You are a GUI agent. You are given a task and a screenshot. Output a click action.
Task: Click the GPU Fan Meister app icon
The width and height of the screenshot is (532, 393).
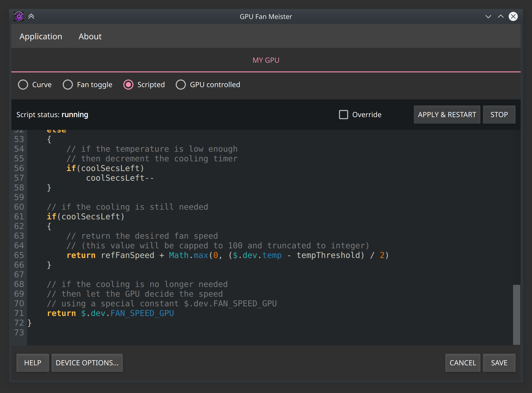point(19,16)
